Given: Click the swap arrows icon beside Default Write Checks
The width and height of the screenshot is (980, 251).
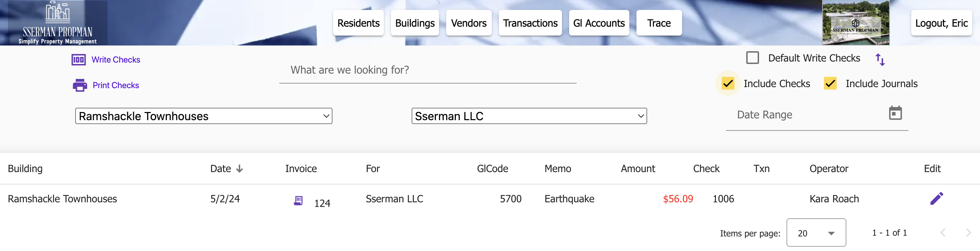Looking at the screenshot, I should [x=880, y=60].
